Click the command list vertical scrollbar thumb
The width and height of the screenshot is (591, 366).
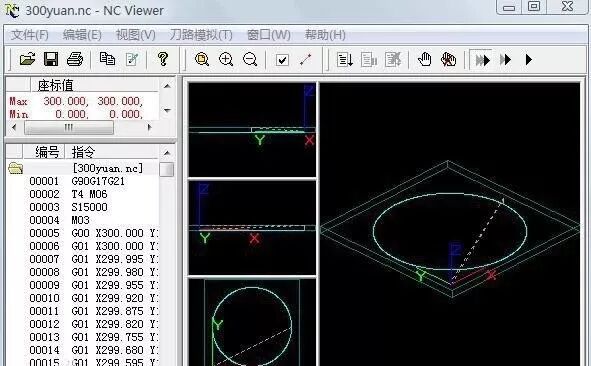[167, 169]
